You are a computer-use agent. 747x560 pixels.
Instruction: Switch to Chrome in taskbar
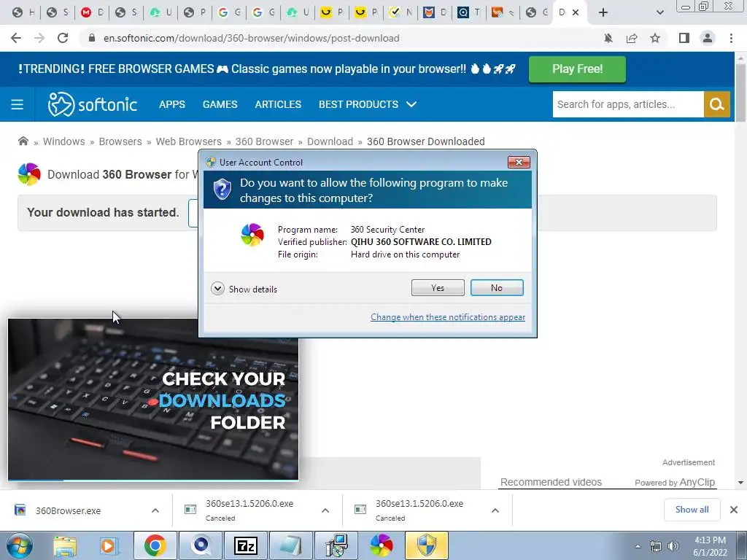tap(155, 545)
